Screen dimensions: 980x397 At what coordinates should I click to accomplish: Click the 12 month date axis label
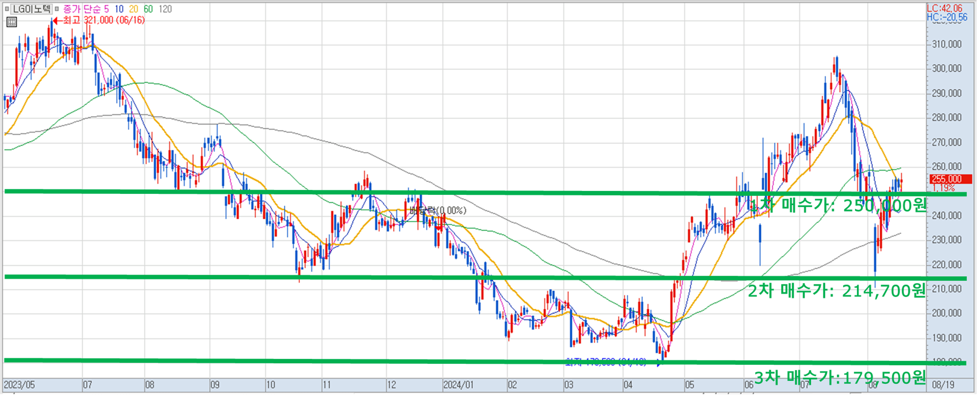(392, 386)
